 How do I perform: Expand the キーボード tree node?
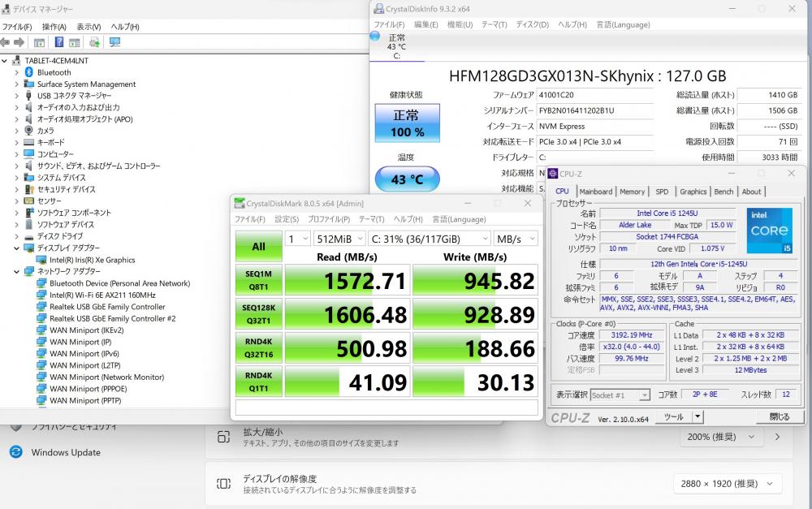16,142
